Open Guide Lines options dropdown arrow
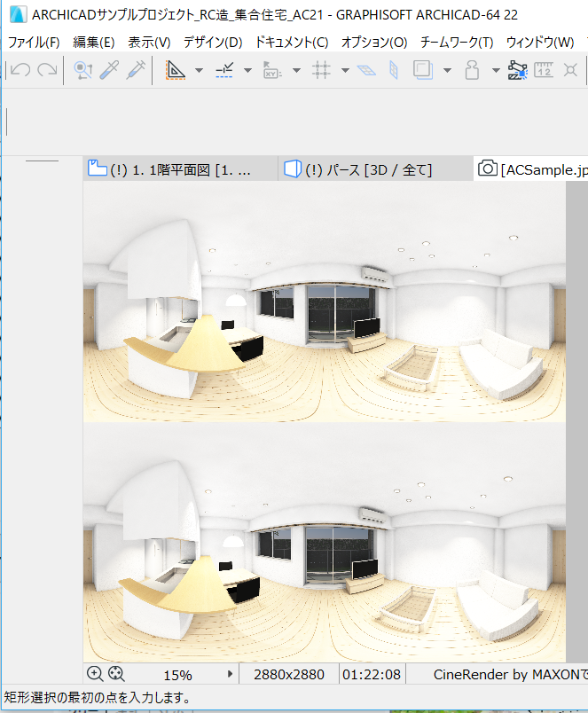Screen dimensions: 588x713 coord(199,70)
